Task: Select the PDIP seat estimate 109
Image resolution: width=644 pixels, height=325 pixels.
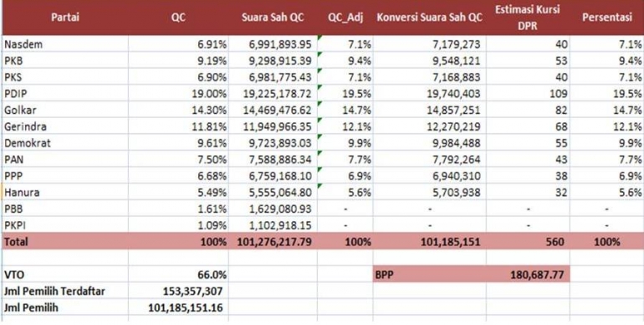Action: 528,93
